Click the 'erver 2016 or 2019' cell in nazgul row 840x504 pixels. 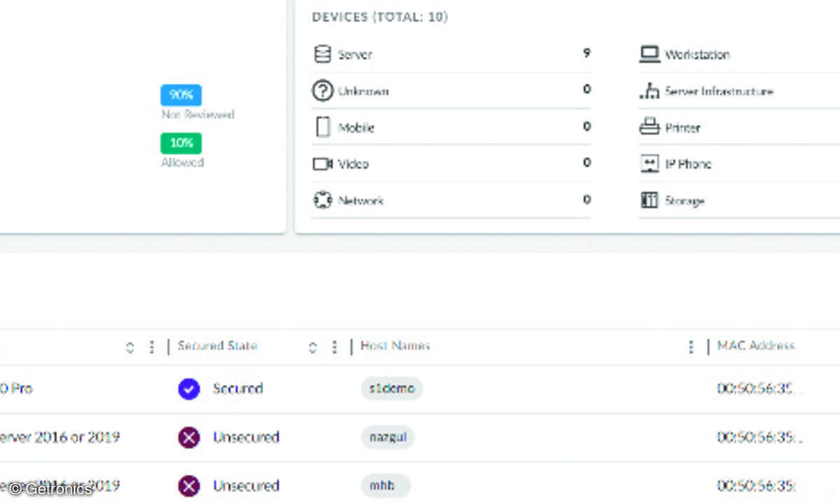[x=60, y=437]
